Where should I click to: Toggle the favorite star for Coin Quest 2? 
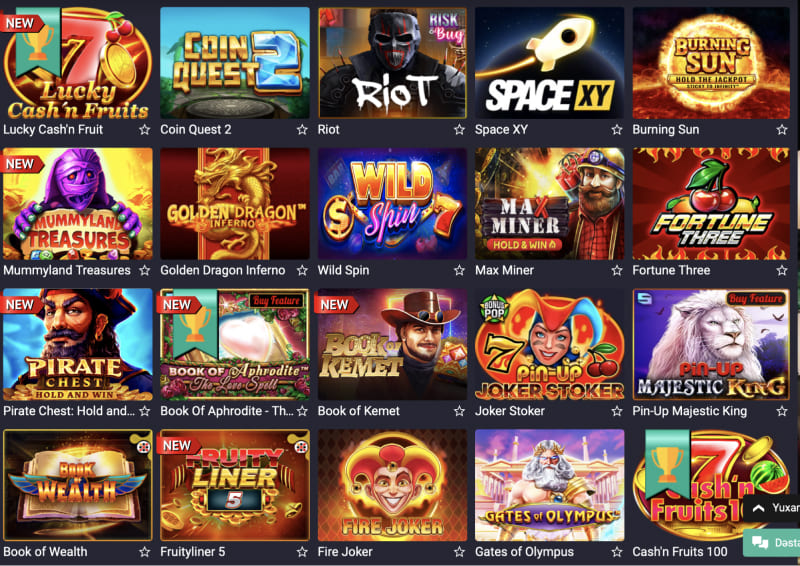pyautogui.click(x=303, y=130)
